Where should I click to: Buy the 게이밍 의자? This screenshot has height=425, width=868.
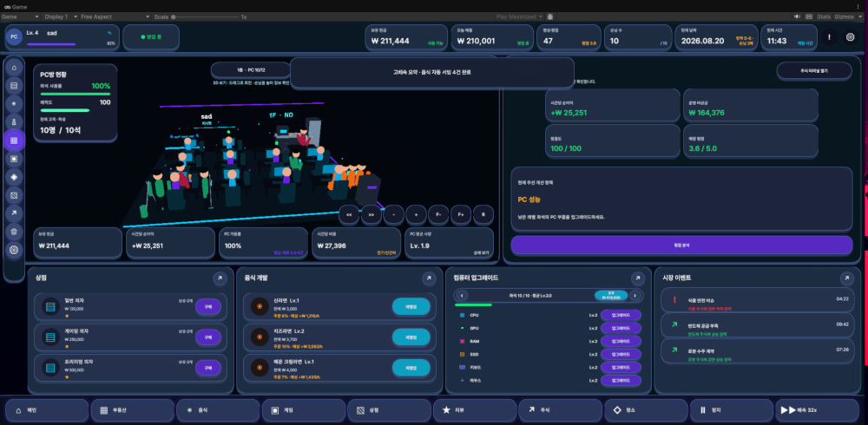(x=208, y=337)
